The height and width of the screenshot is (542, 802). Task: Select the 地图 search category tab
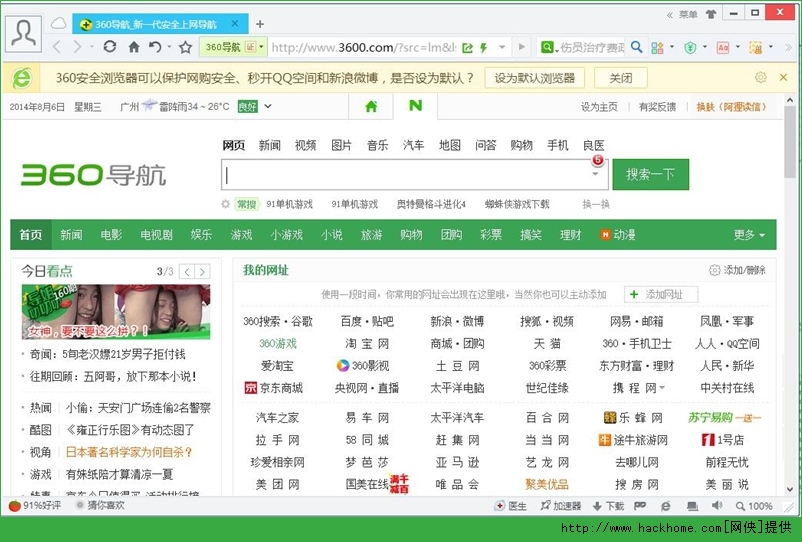pyautogui.click(x=450, y=145)
